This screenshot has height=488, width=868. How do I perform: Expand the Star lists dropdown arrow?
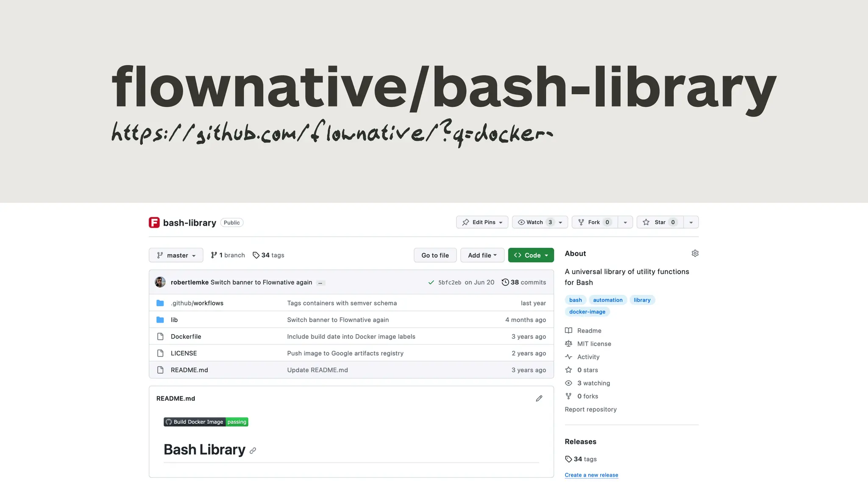coord(691,222)
